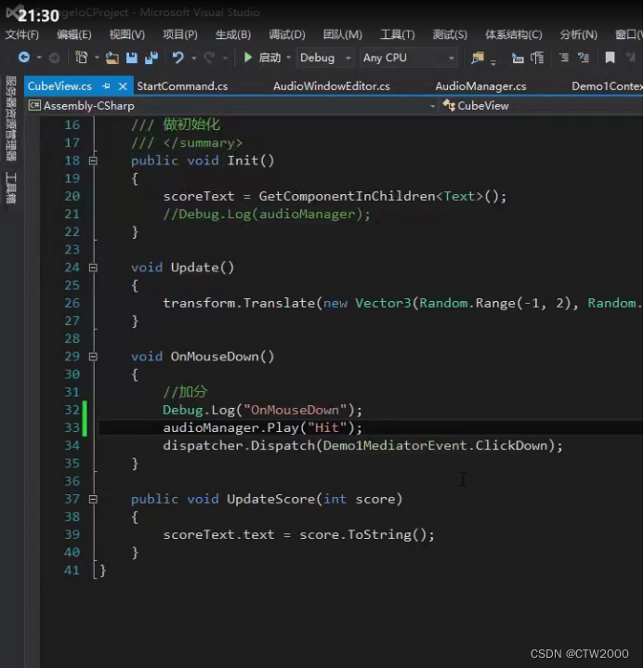
Task: Click the 启动 start button label
Action: [x=269, y=58]
